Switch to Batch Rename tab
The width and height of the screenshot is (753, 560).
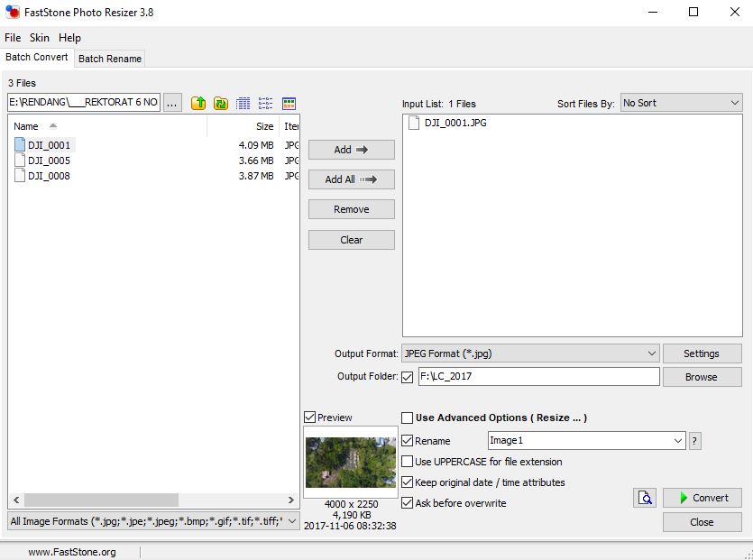[110, 59]
